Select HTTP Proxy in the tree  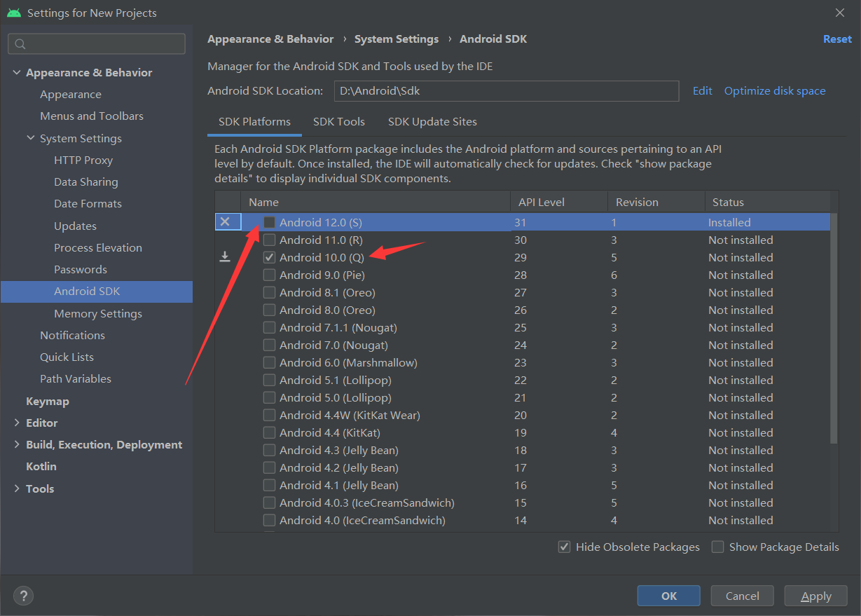[x=83, y=160]
